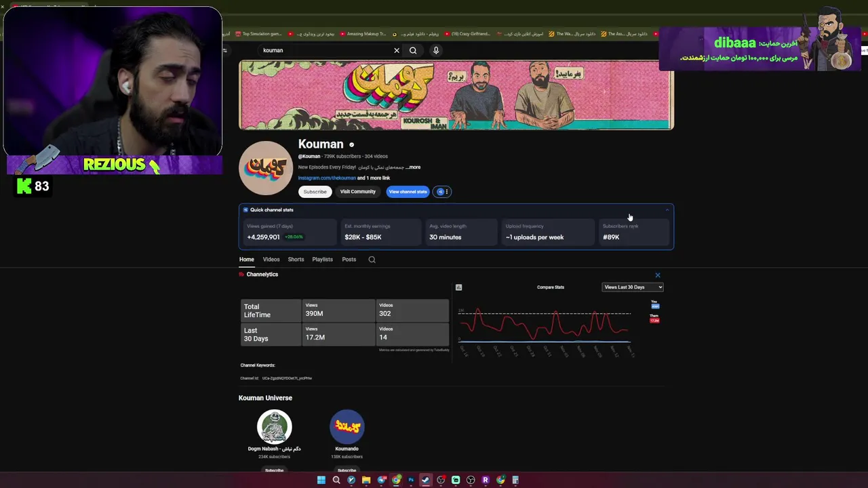
Task: Click the search magnifier button
Action: [x=413, y=50]
